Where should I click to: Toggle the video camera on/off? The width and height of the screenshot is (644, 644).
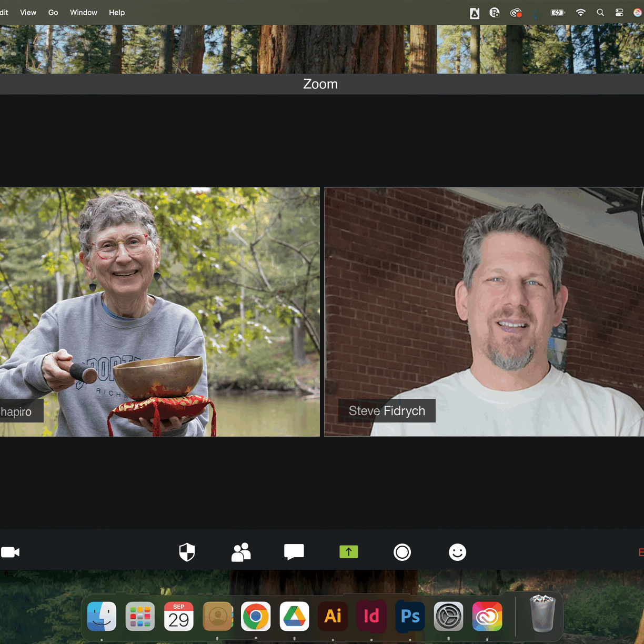pos(11,552)
